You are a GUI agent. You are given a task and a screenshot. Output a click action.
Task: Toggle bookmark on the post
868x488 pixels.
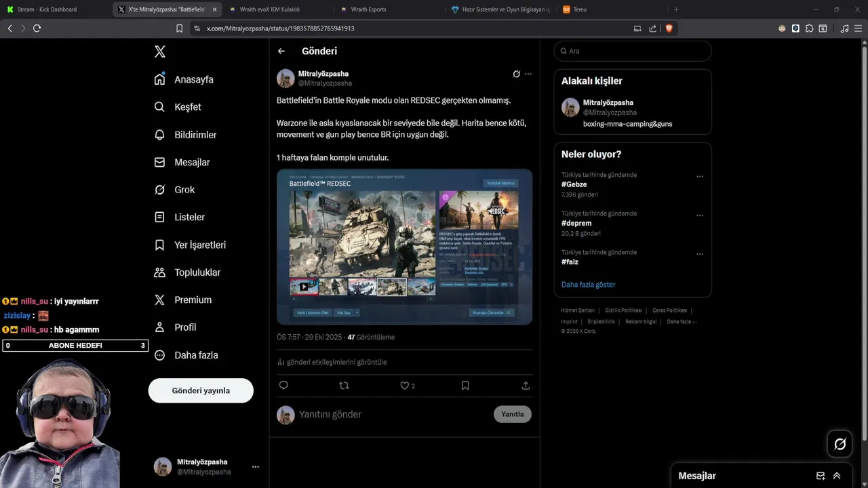[x=465, y=385]
